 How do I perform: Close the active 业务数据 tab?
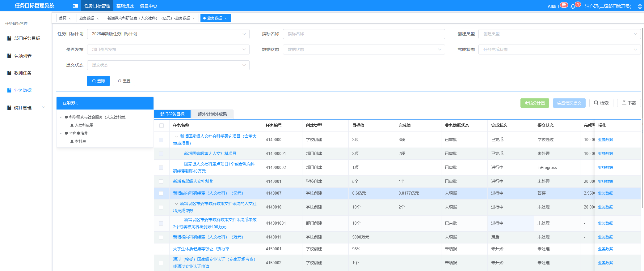click(x=226, y=19)
